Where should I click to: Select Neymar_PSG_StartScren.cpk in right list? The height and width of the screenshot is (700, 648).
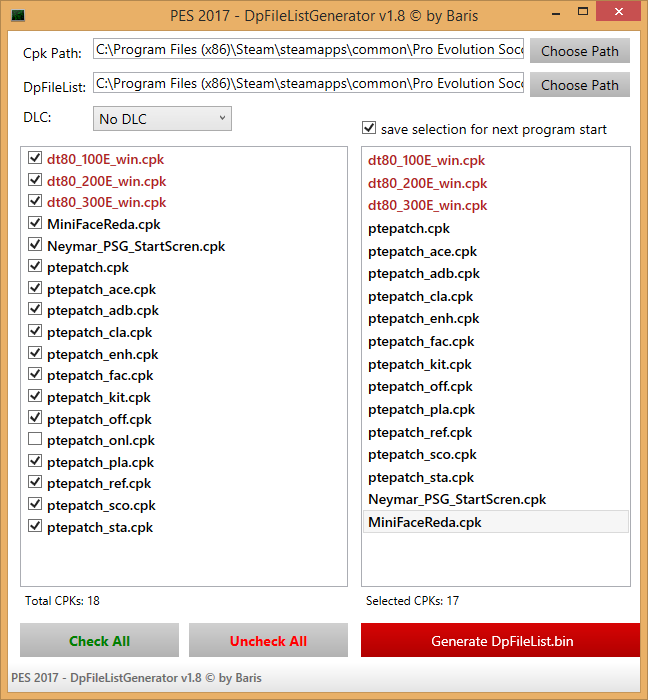(496, 500)
